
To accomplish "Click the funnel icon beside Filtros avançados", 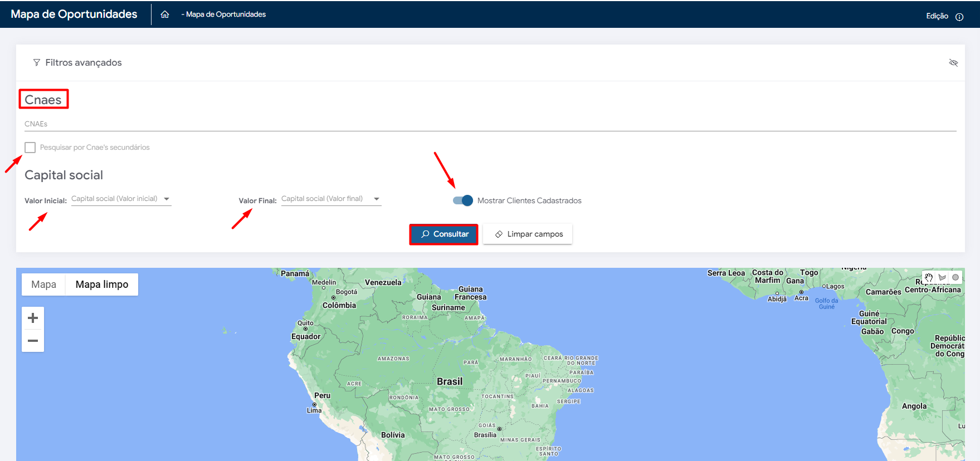I will pos(37,62).
